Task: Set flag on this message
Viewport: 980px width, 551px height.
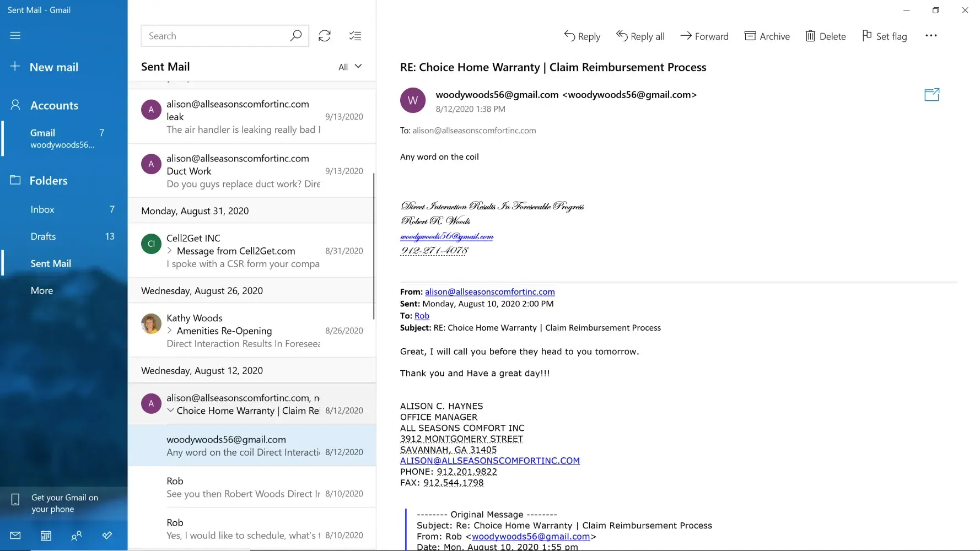Action: click(x=884, y=36)
